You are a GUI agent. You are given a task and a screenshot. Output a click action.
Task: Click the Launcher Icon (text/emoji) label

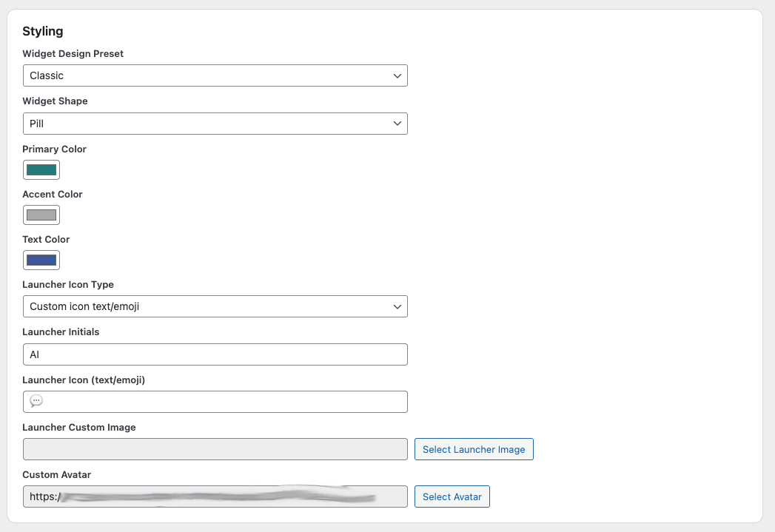click(x=84, y=380)
